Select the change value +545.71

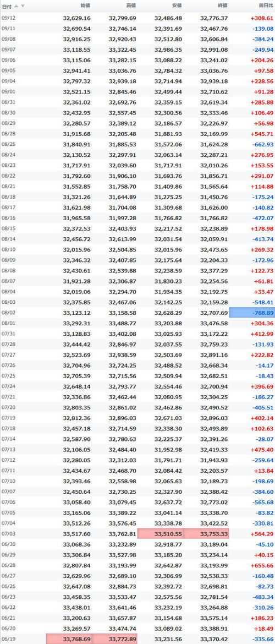pyautogui.click(x=261, y=134)
